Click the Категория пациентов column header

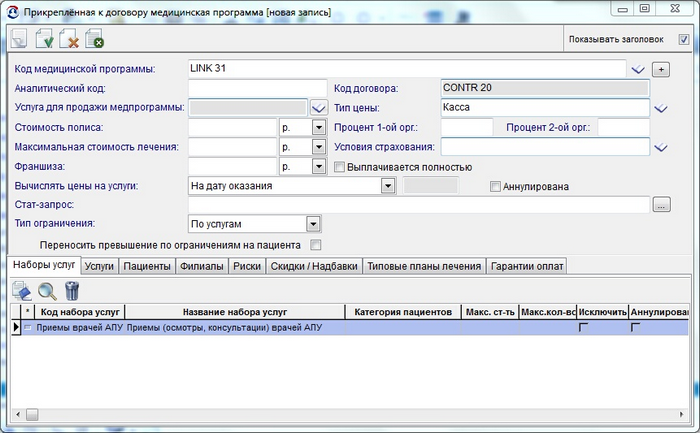click(403, 312)
